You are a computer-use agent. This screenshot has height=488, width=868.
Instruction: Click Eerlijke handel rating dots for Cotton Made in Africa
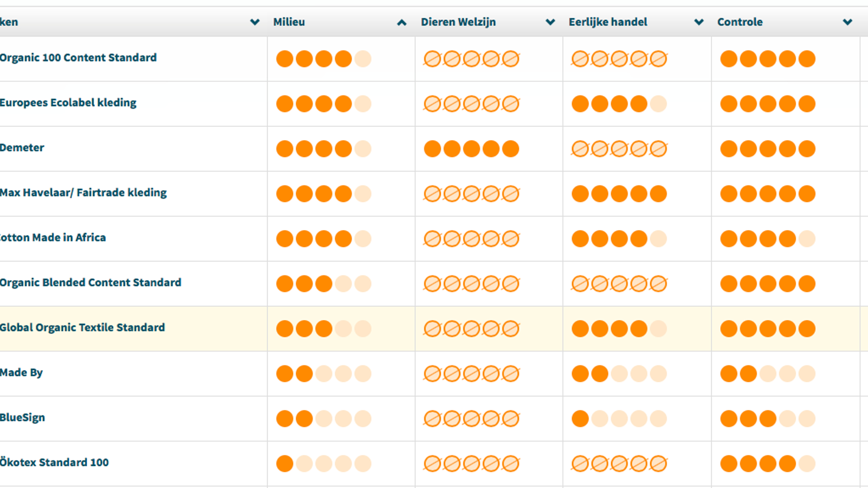pos(619,239)
